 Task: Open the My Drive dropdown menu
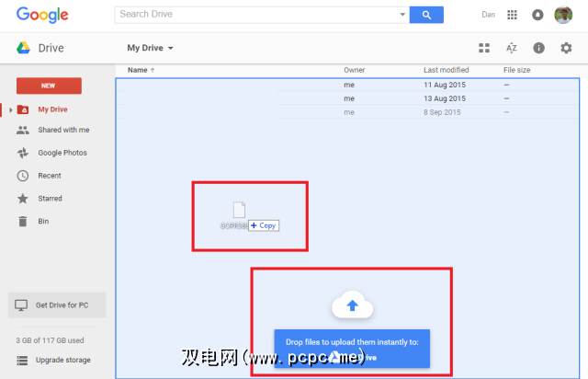click(x=150, y=48)
